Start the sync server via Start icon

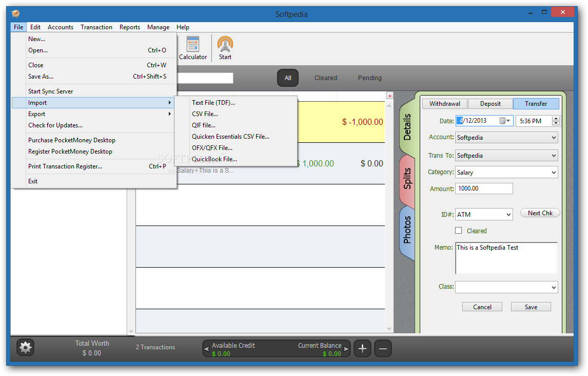(x=225, y=48)
